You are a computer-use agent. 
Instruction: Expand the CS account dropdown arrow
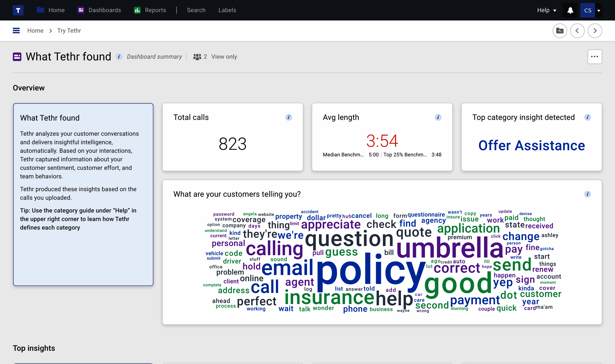[599, 10]
